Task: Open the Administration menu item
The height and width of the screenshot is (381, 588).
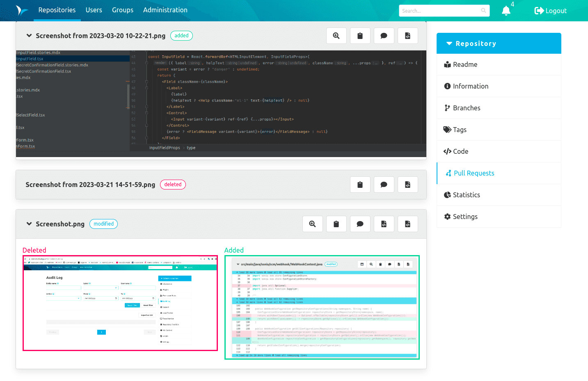Action: [x=165, y=10]
